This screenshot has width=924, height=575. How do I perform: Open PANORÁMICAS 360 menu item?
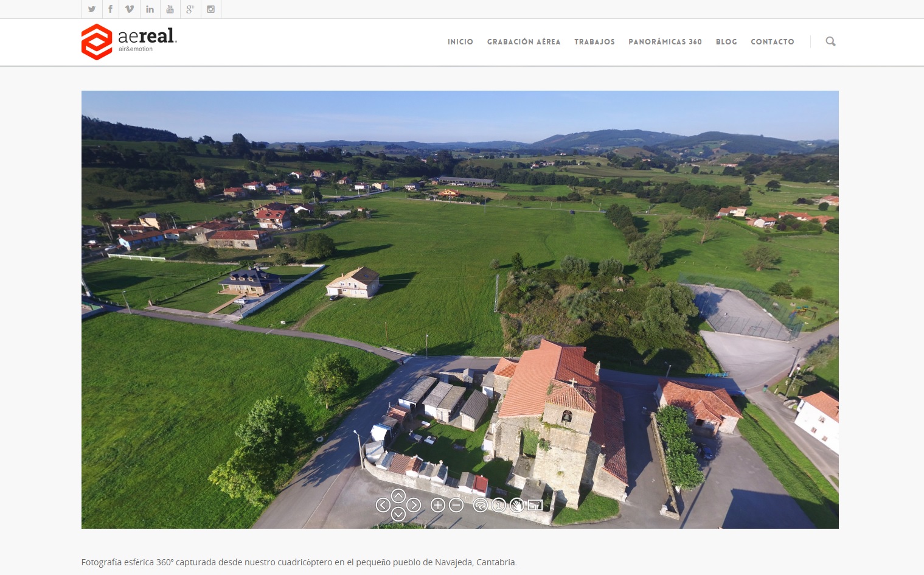point(665,42)
